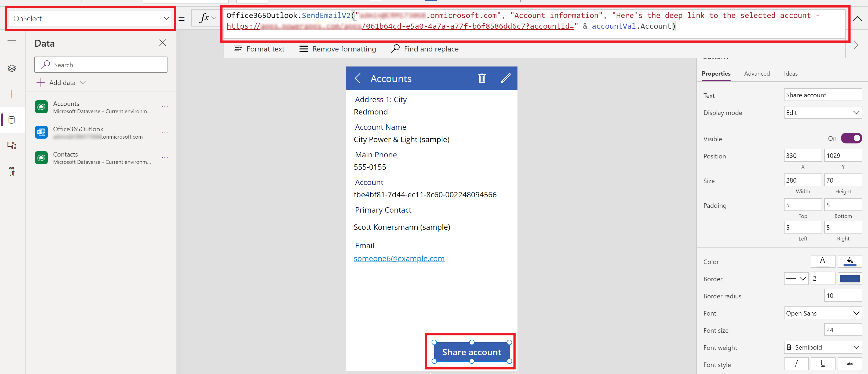Close the Data panel

[x=163, y=43]
